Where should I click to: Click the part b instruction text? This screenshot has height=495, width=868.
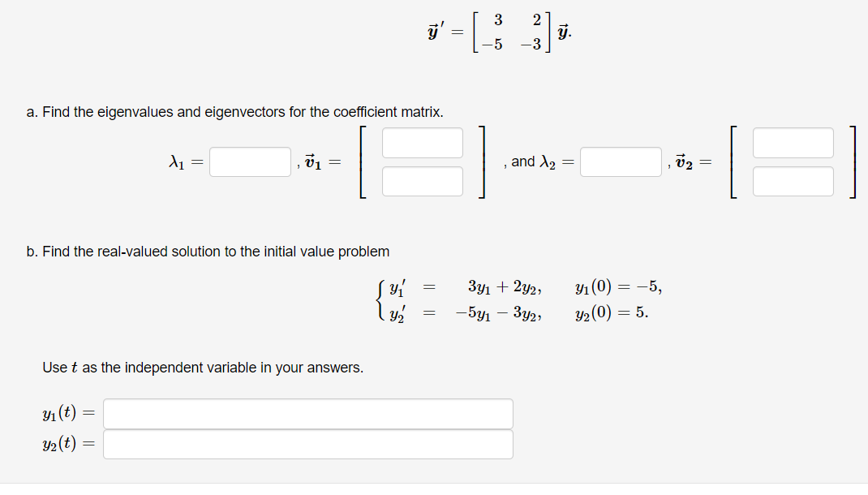point(216,252)
